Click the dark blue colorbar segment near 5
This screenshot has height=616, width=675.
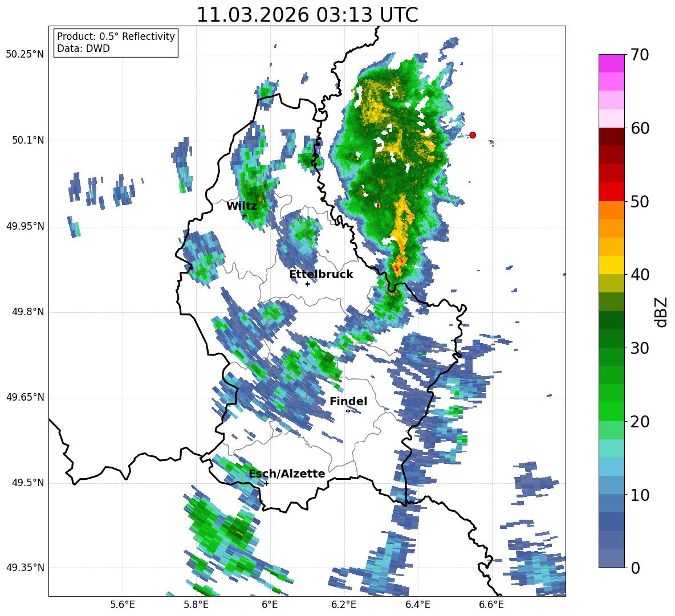[611, 521]
